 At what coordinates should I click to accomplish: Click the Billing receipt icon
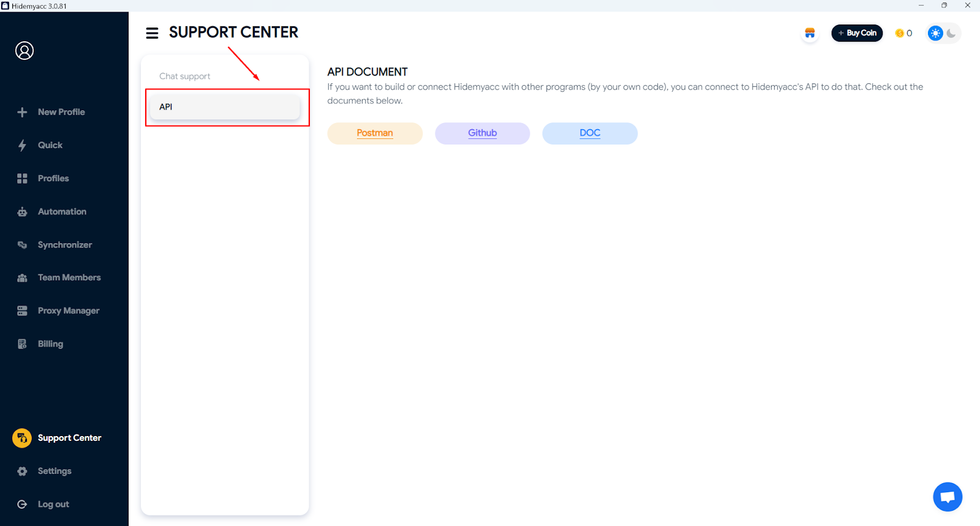tap(22, 344)
